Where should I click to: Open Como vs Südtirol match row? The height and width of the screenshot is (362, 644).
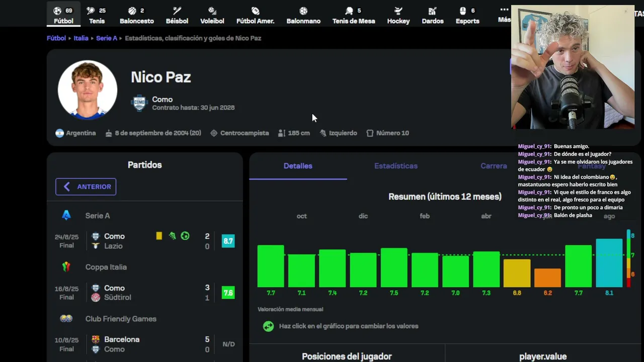tap(145, 293)
